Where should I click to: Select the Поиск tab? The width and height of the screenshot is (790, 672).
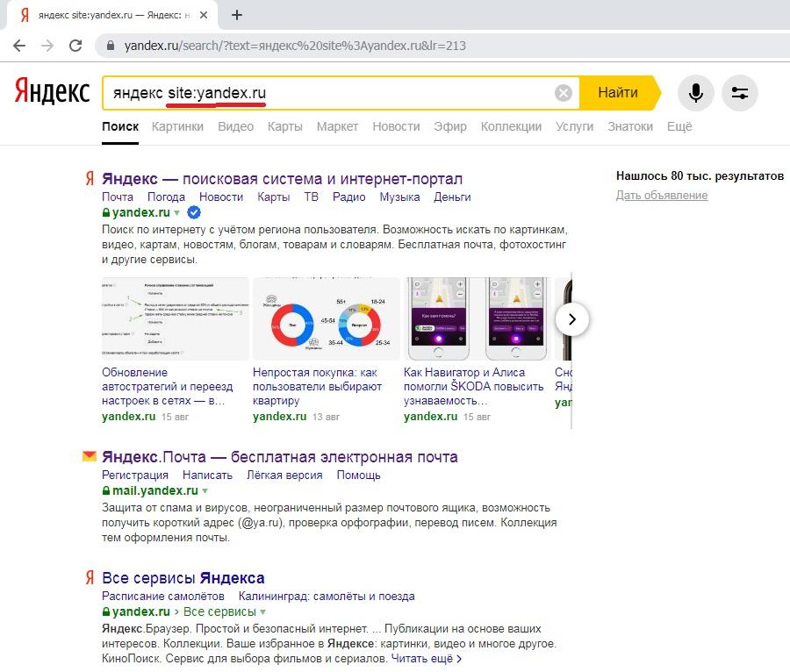[120, 126]
